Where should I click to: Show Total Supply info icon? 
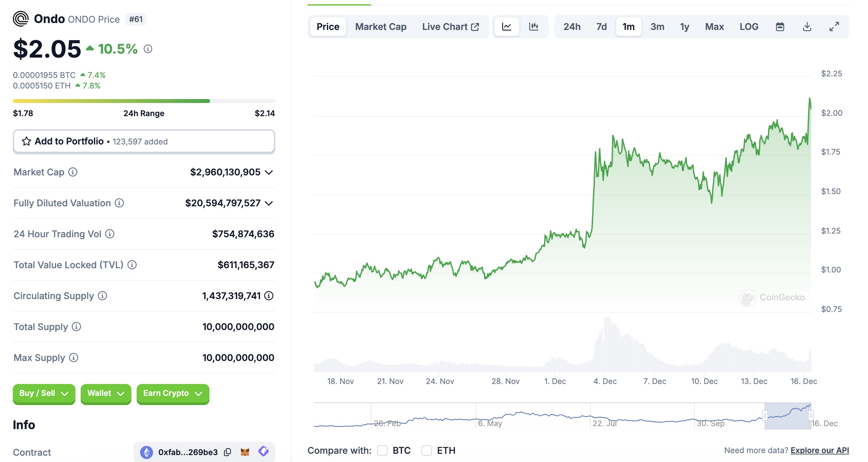(76, 327)
